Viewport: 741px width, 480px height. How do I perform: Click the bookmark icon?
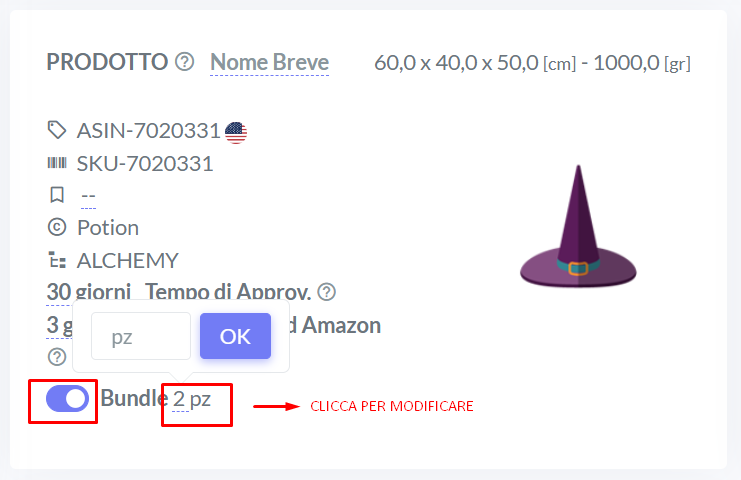click(57, 195)
